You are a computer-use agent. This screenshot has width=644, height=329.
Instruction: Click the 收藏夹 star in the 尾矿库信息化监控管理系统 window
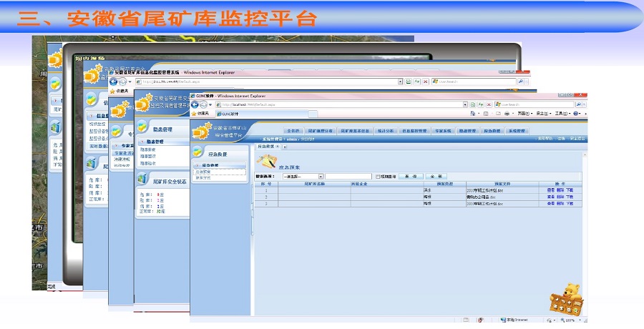(x=112, y=91)
